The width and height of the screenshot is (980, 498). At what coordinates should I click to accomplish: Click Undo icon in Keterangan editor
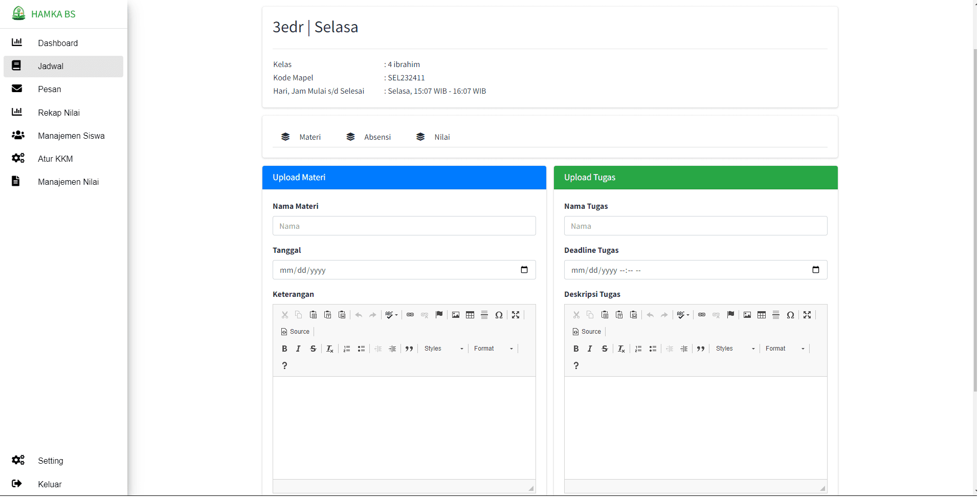(x=359, y=315)
